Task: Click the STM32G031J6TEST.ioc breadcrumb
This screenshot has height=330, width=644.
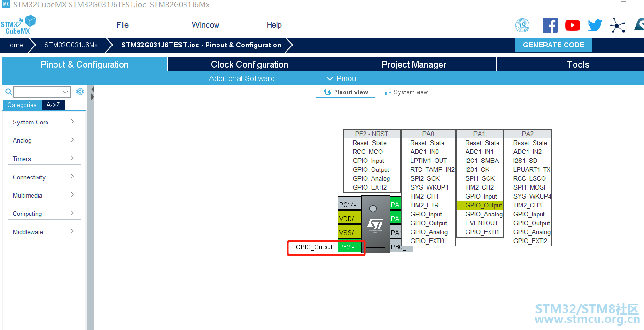Action: [x=201, y=45]
